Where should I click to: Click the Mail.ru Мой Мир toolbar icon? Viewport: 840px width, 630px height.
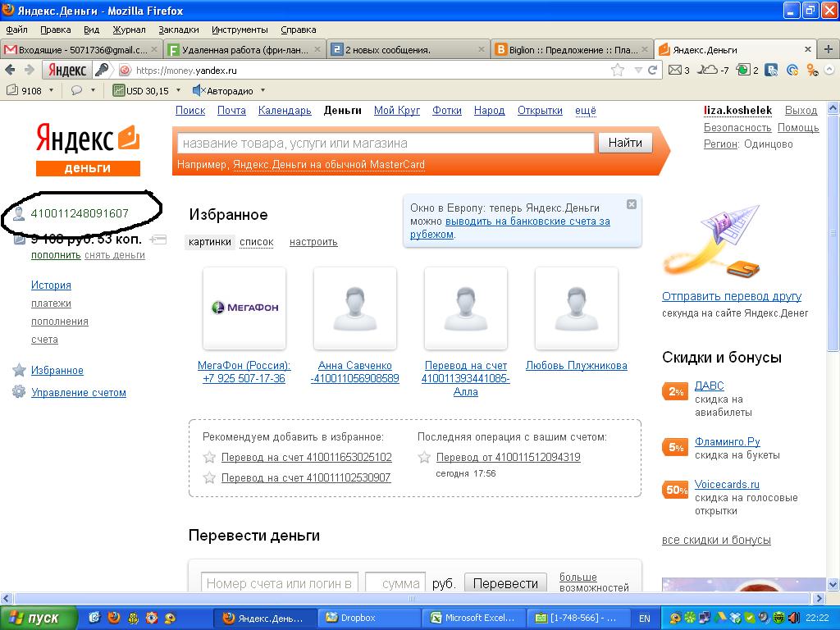click(792, 70)
